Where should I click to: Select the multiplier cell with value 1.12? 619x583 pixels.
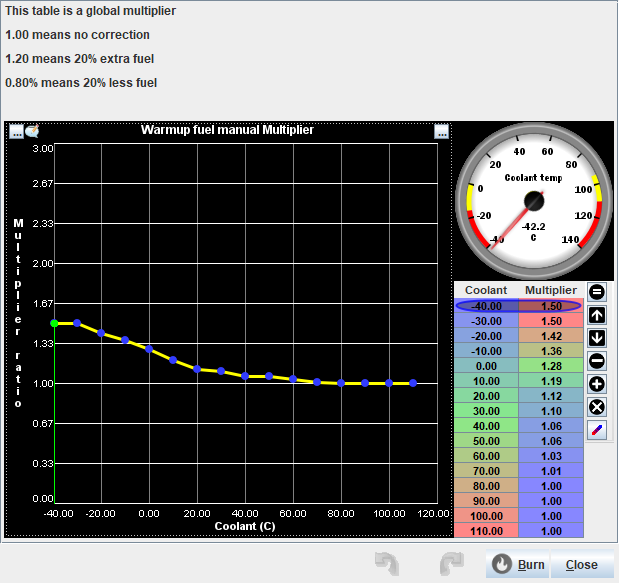tap(549, 396)
